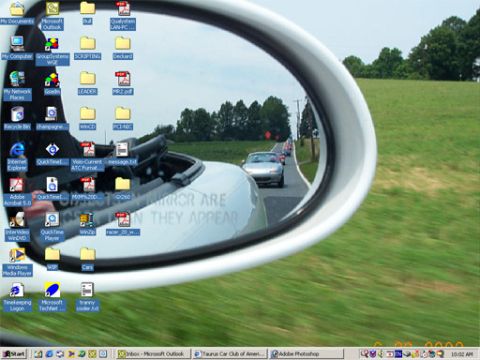Open the QuickTime Player shortcut

52,227
